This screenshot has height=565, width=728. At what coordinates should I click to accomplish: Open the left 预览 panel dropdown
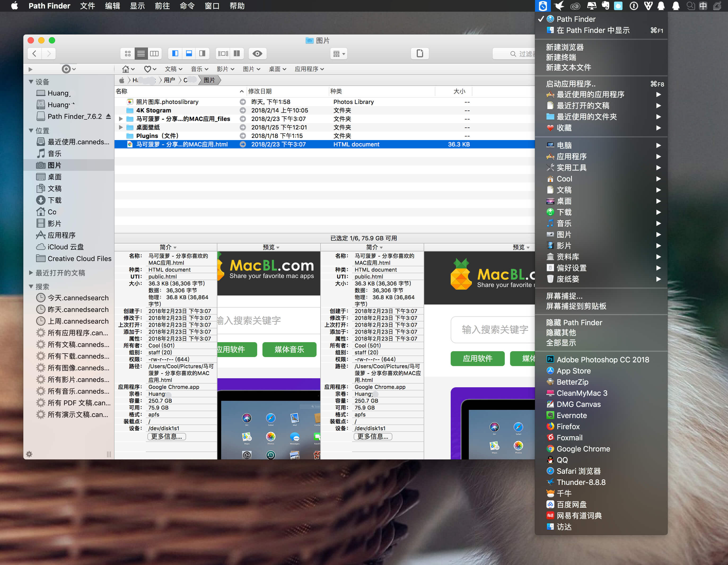pyautogui.click(x=271, y=247)
